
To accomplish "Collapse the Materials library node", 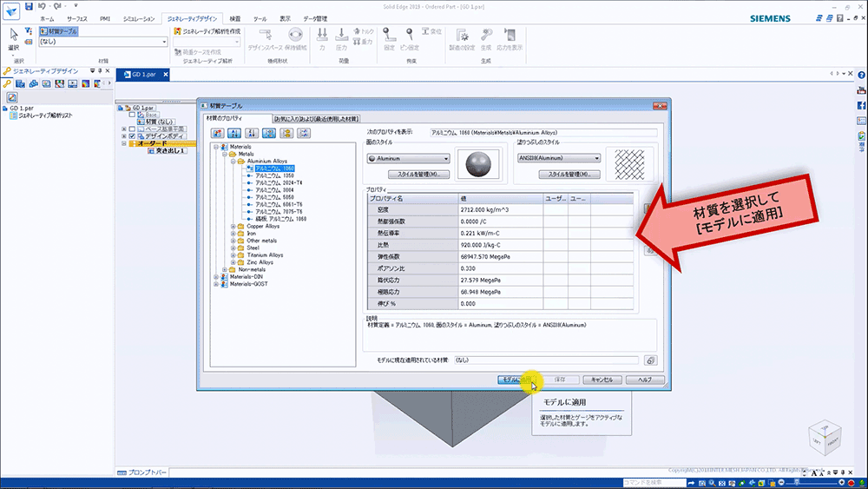I will pyautogui.click(x=216, y=147).
